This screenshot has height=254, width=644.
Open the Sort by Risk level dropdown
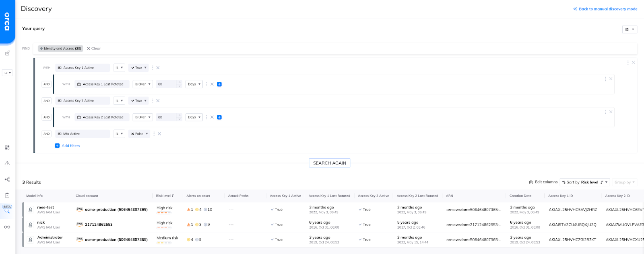coord(585,182)
